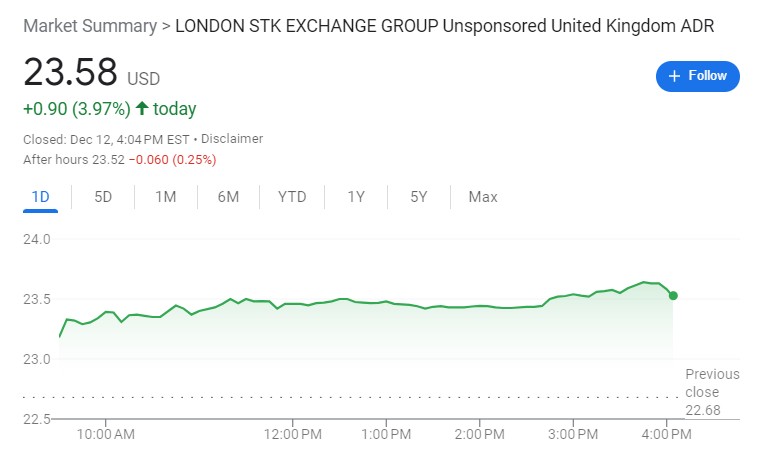
Task: Follow the London Stock Exchange stock
Action: [698, 77]
